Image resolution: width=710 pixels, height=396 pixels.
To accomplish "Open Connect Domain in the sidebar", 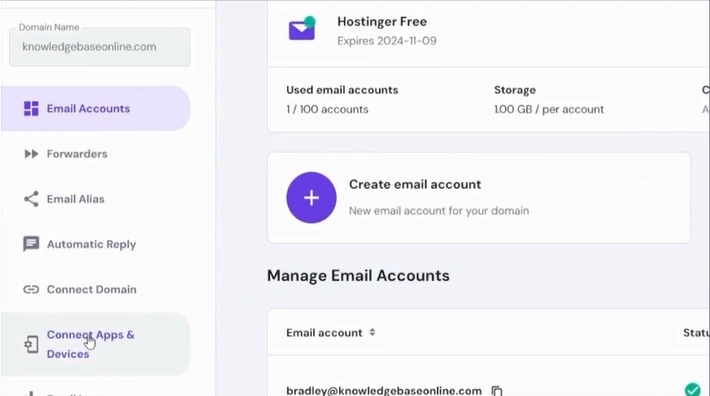I will pos(96,289).
